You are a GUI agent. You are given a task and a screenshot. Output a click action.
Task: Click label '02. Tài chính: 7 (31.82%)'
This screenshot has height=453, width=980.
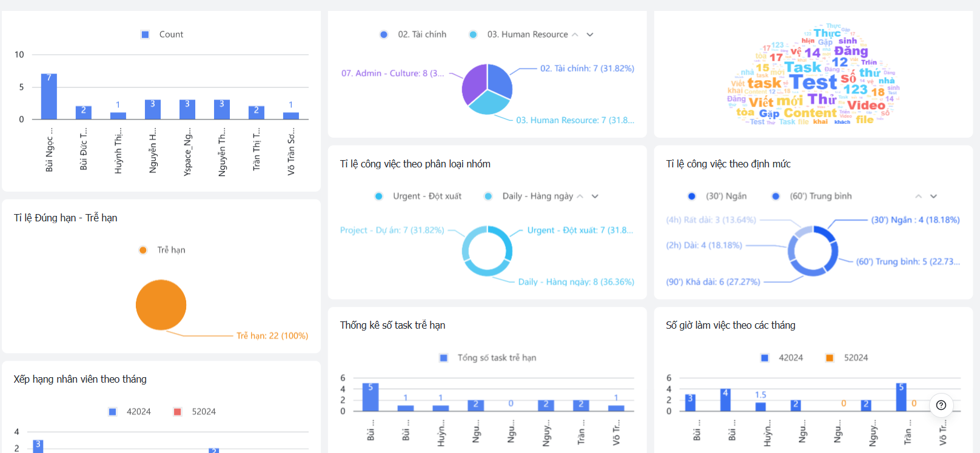pos(587,69)
